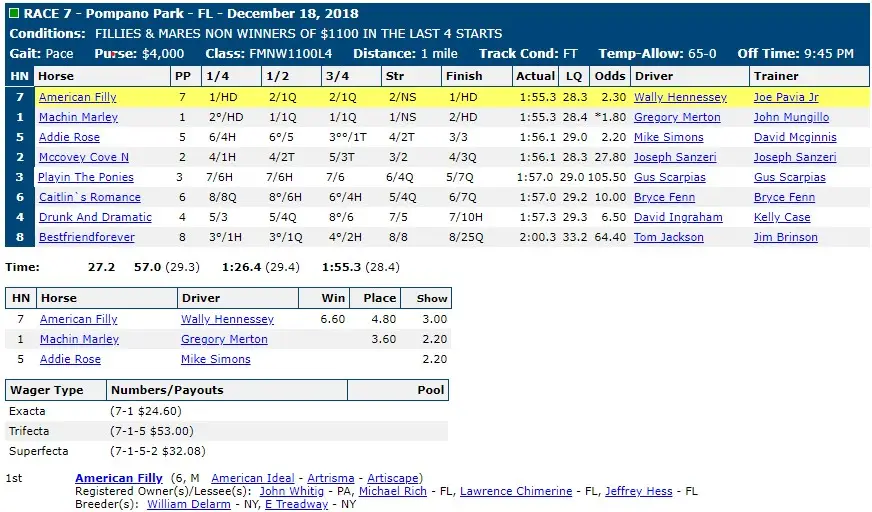Open trainer John Mungillo link
872x512 pixels.
[x=791, y=117]
